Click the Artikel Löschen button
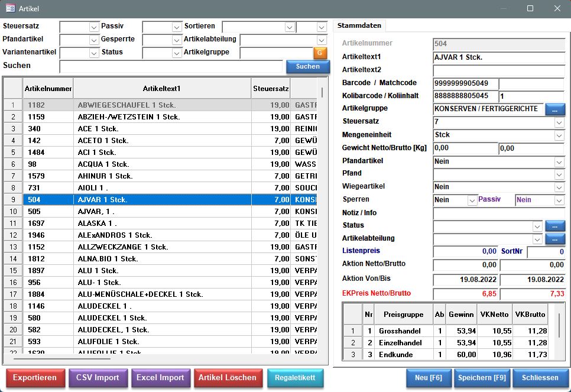571x392 pixels. pos(228,378)
